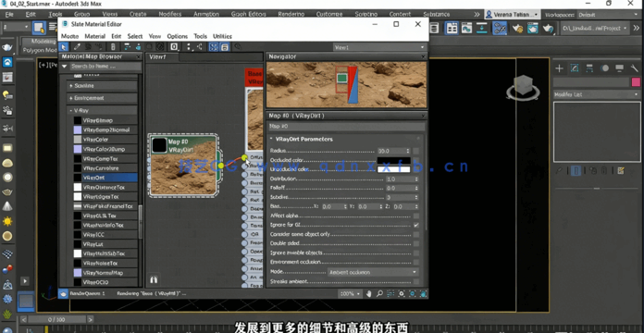Open the Graph Editors menu in 3ds Max
This screenshot has height=333, width=644.
249,15
